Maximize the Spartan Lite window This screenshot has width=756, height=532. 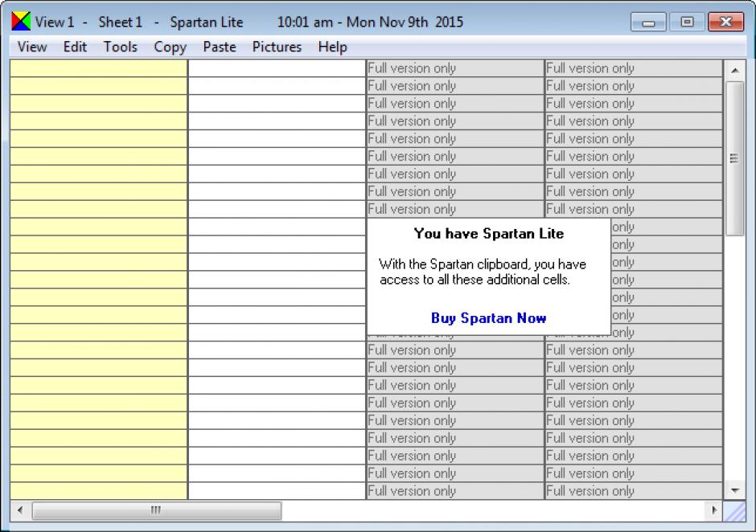[x=687, y=22]
